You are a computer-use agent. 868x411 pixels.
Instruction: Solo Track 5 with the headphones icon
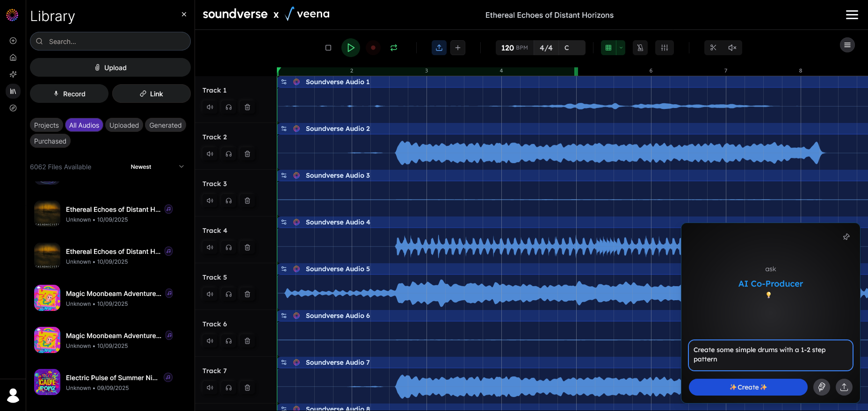[229, 294]
